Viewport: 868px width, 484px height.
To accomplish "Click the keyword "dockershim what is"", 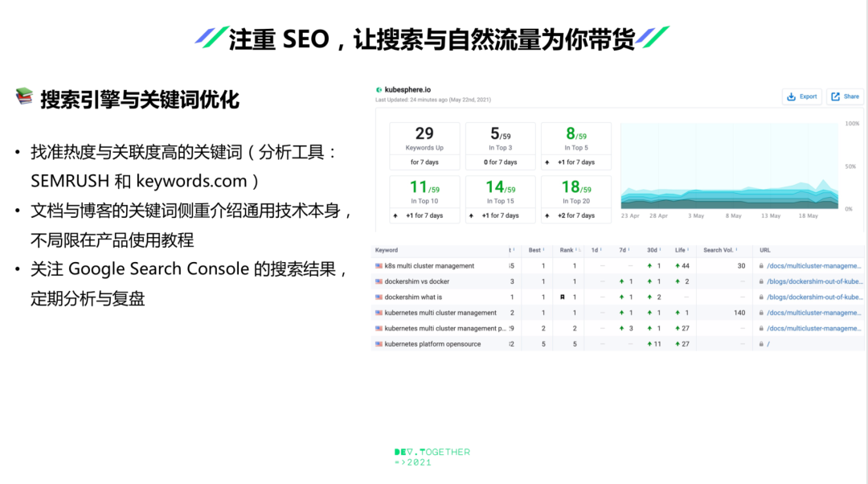I will pos(413,297).
